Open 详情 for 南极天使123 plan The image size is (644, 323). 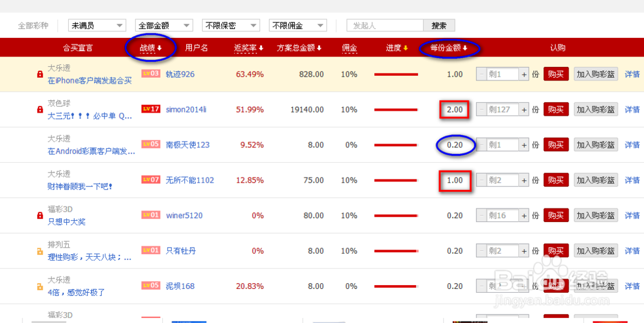tap(632, 145)
